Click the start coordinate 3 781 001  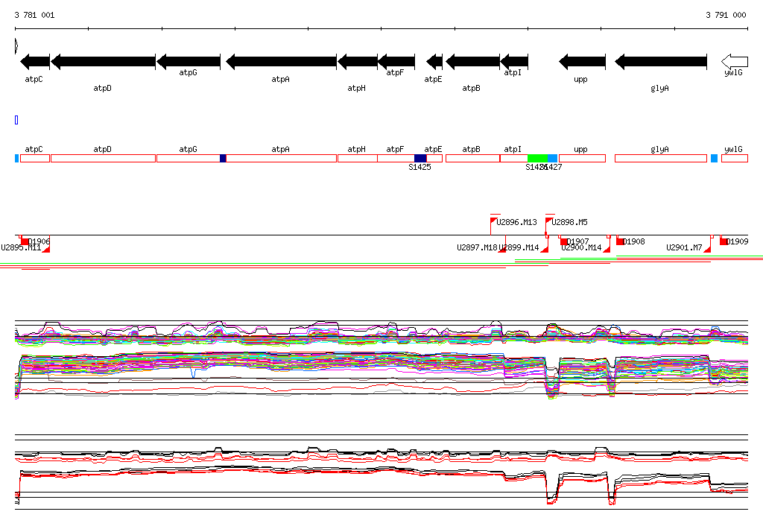34,15
